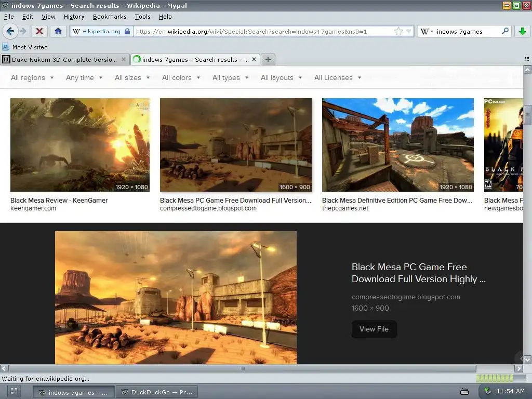The height and width of the screenshot is (399, 532).
Task: Open the large preview image of Black Mesa
Action: 176,298
